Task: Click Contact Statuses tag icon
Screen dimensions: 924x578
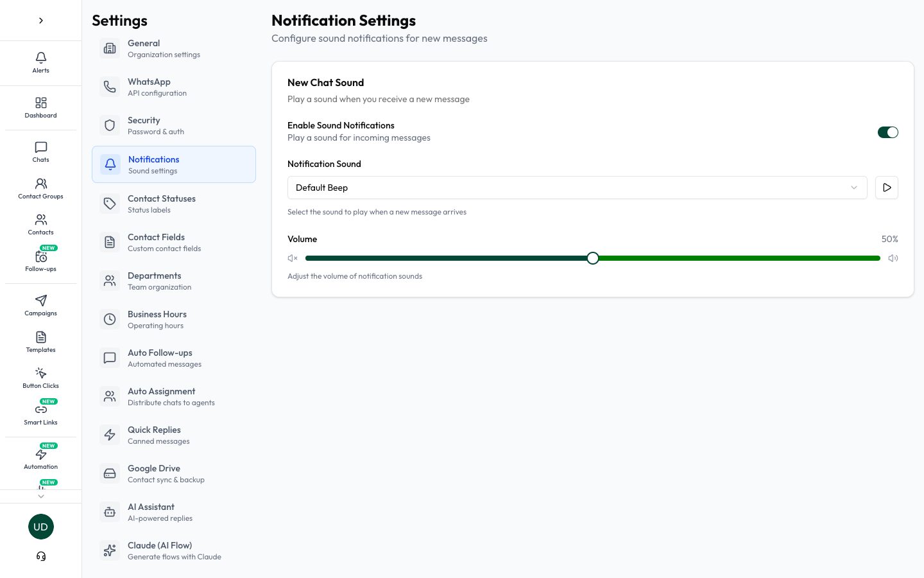Action: tap(110, 204)
